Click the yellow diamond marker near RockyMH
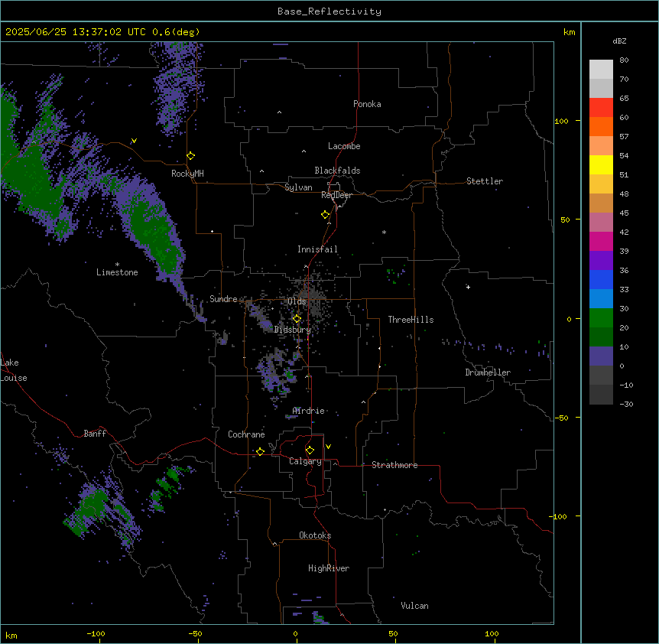The width and height of the screenshot is (659, 644). tap(191, 156)
